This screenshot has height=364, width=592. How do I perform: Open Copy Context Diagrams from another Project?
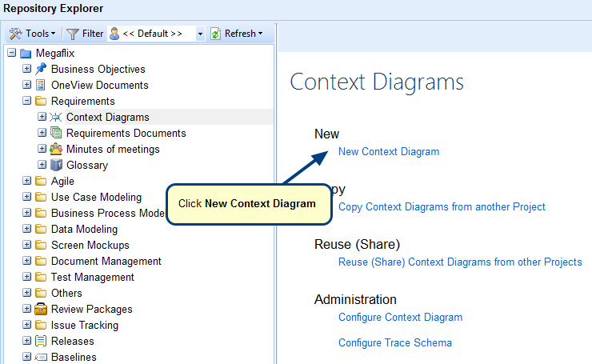pyautogui.click(x=442, y=206)
